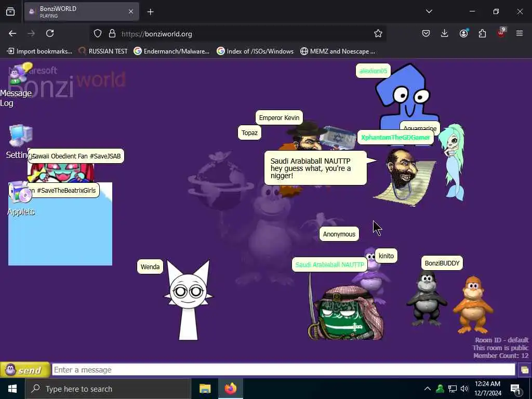Close the BonziWORLD tab

pyautogui.click(x=131, y=12)
